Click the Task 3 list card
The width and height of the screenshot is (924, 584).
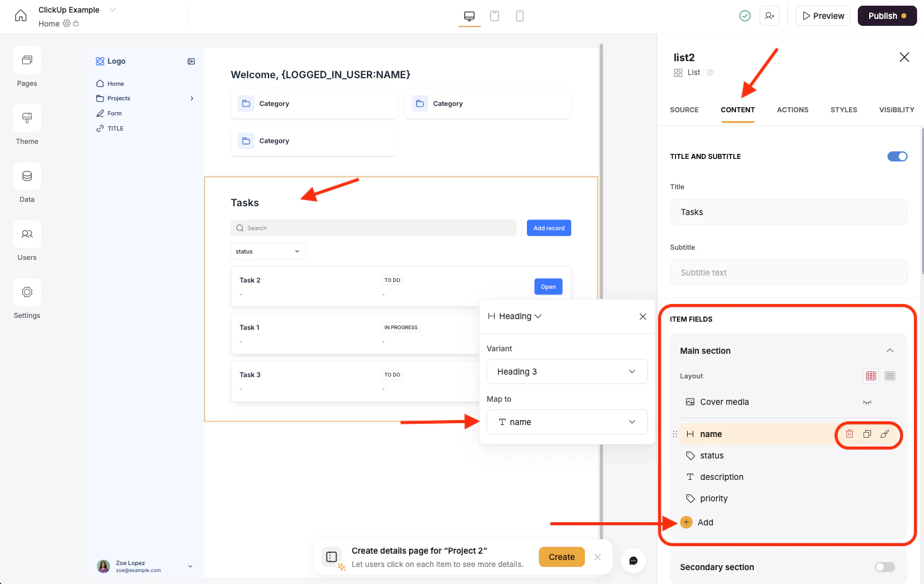[x=355, y=381]
